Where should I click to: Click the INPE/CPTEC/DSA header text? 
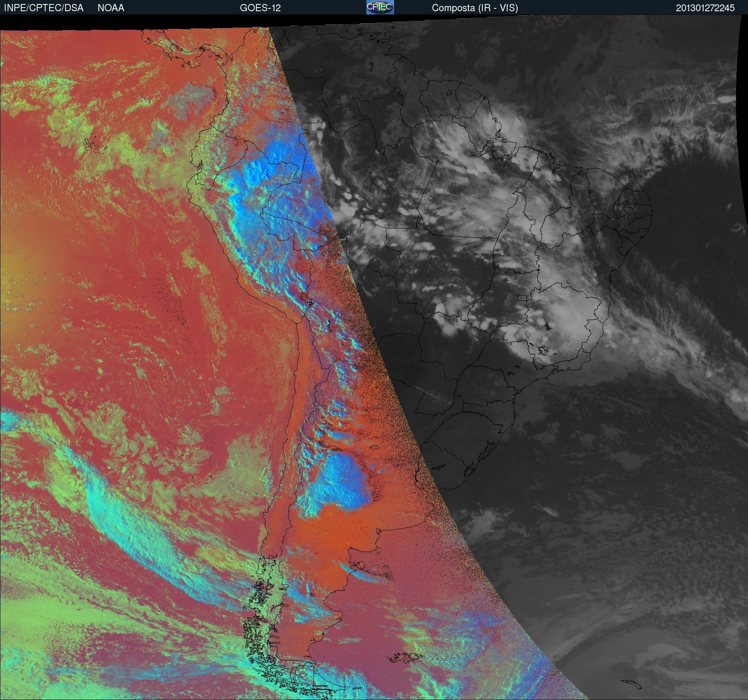point(44,8)
